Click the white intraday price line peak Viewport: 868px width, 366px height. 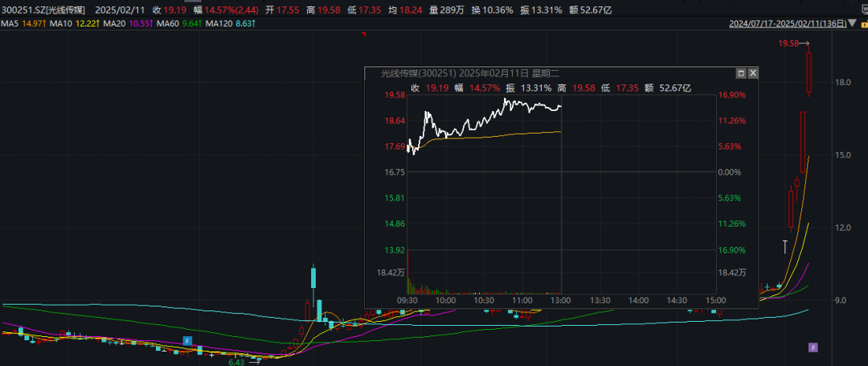(506, 99)
